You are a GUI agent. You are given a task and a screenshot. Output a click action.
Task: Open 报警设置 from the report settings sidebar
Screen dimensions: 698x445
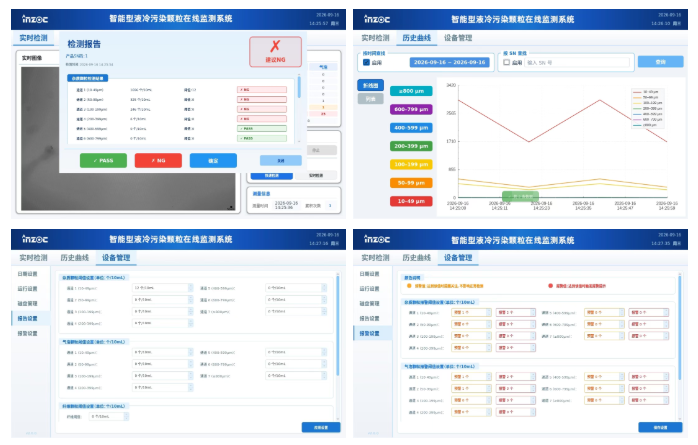pyautogui.click(x=28, y=333)
